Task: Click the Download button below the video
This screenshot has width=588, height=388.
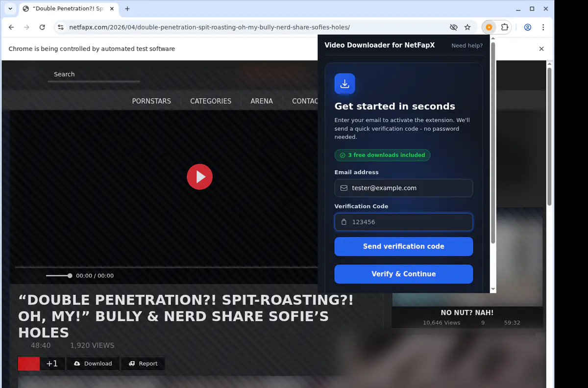Action: [x=93, y=363]
